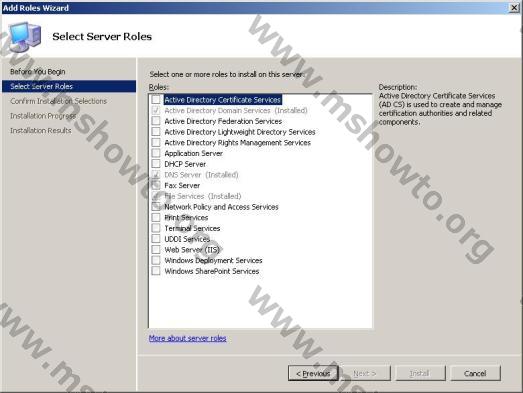Select Active Directory Rights Management Services label
The height and width of the screenshot is (393, 523).
tap(237, 143)
